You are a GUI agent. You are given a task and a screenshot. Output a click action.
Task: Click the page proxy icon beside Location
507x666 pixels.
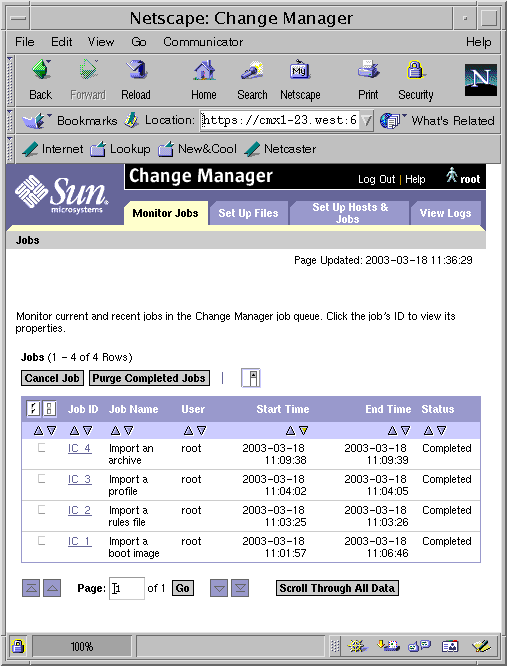[131, 121]
